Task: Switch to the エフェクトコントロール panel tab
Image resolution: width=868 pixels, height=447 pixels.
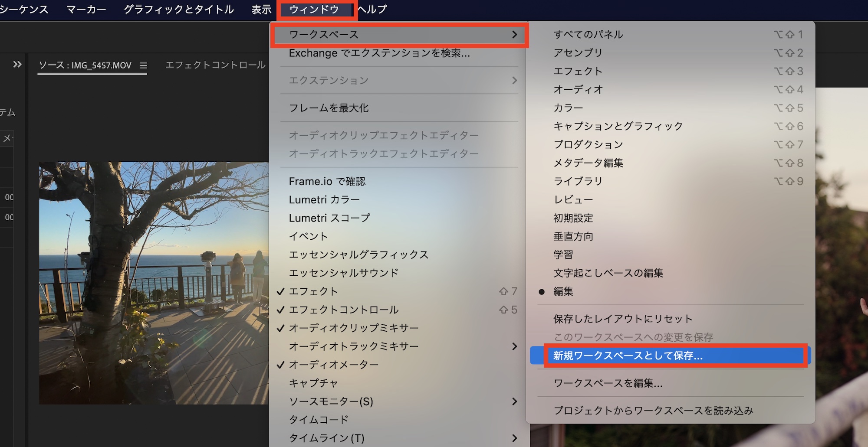Action: pyautogui.click(x=215, y=65)
